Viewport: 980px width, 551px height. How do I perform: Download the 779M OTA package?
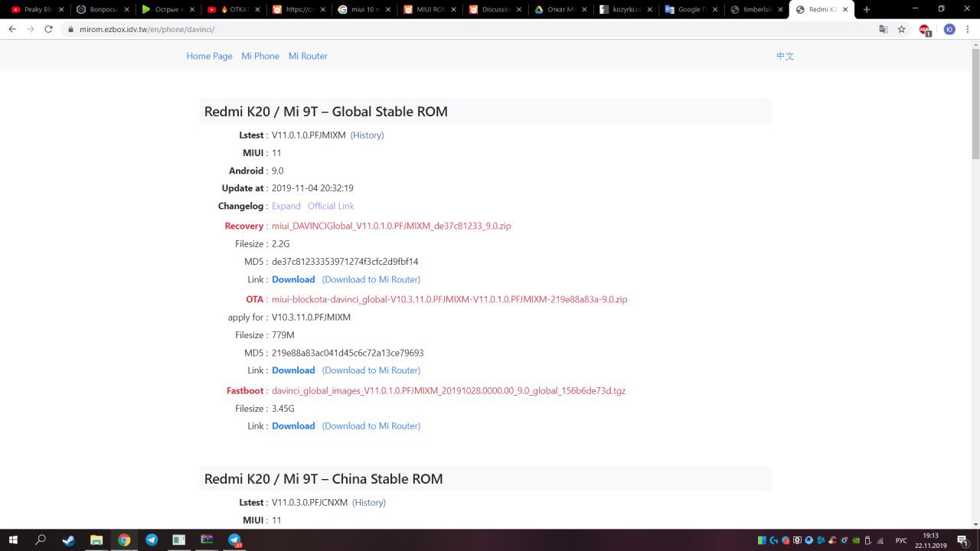click(x=293, y=370)
